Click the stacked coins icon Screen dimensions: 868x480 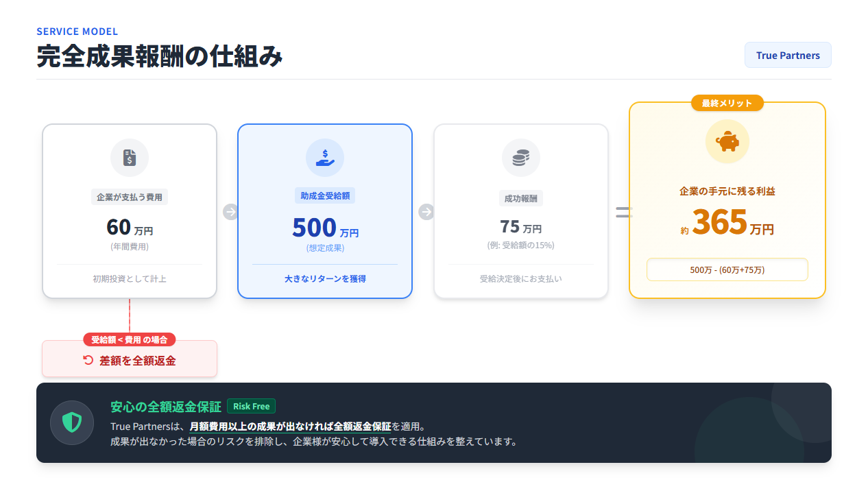[521, 158]
